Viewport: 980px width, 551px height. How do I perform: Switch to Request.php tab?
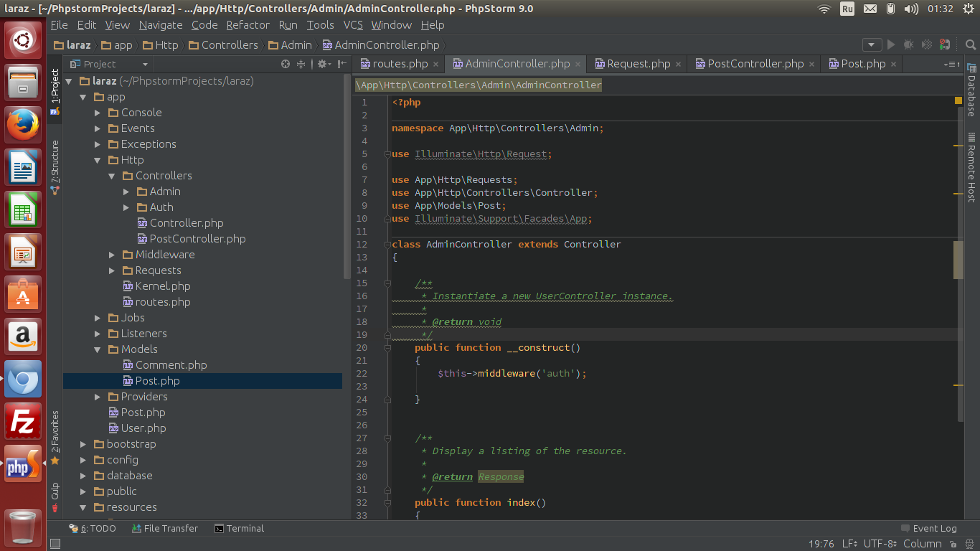[x=639, y=64]
